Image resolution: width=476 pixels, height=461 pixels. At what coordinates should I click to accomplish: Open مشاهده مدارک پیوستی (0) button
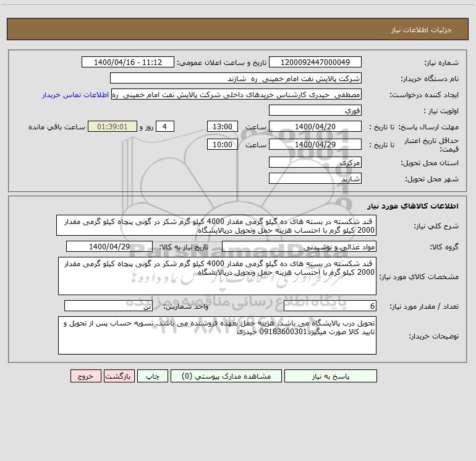coord(226,376)
